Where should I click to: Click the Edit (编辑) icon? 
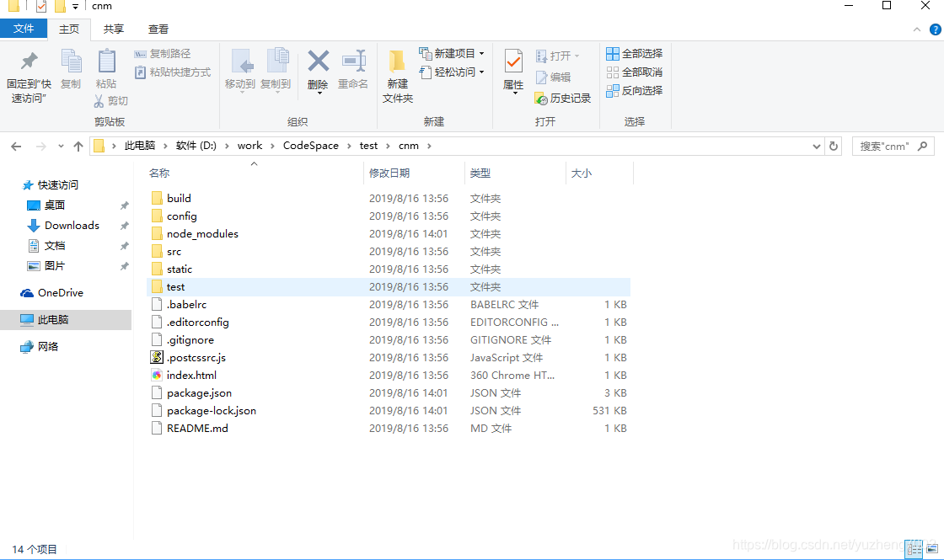[x=541, y=77]
